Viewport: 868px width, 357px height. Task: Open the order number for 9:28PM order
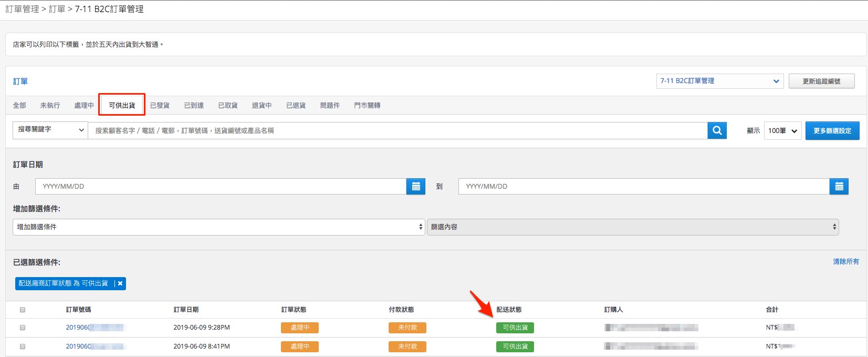(95, 328)
